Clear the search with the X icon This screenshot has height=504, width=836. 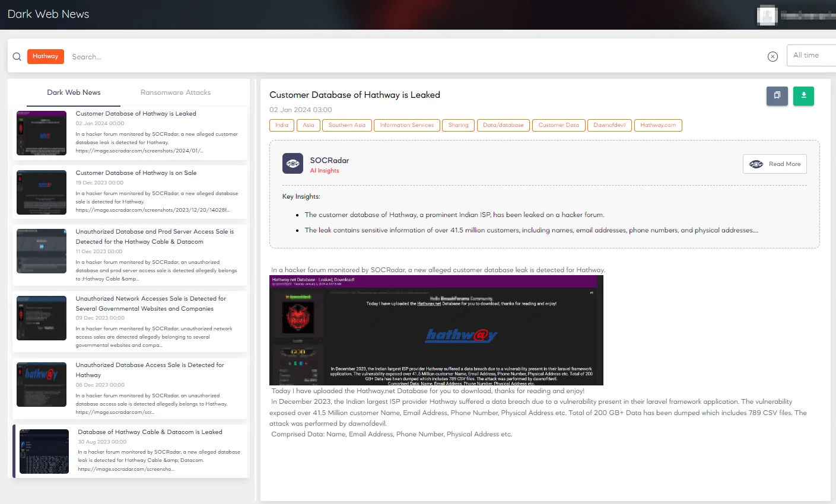pos(773,56)
